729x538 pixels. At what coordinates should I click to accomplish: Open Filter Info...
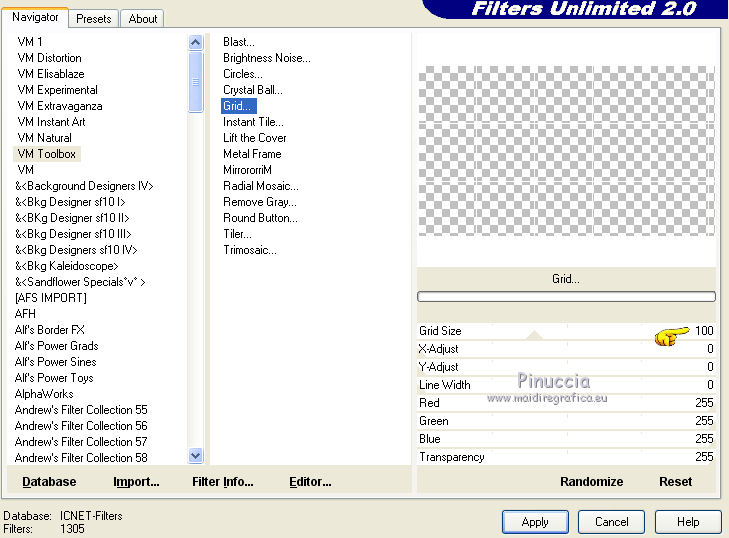coord(223,482)
